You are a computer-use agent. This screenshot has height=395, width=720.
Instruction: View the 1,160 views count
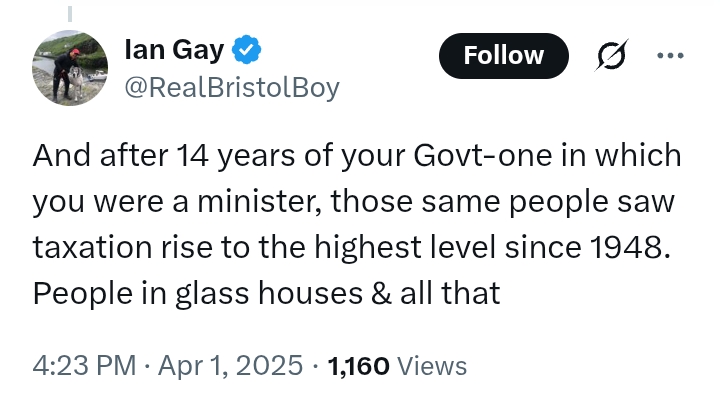point(358,366)
